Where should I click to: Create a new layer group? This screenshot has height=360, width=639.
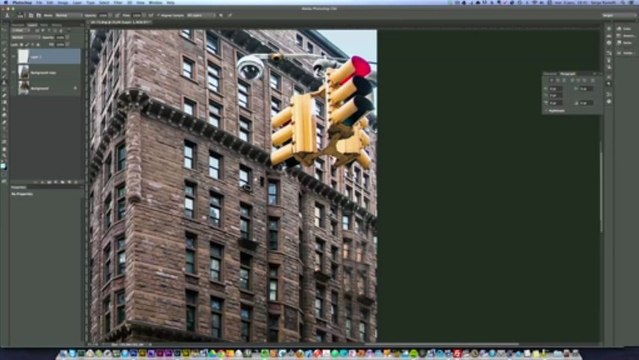[x=62, y=182]
